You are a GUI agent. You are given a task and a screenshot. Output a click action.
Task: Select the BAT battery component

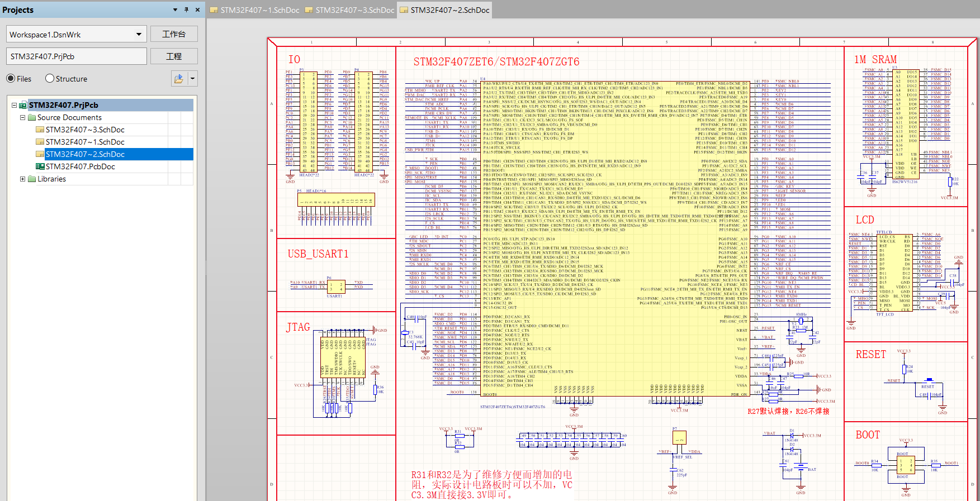[x=801, y=466]
